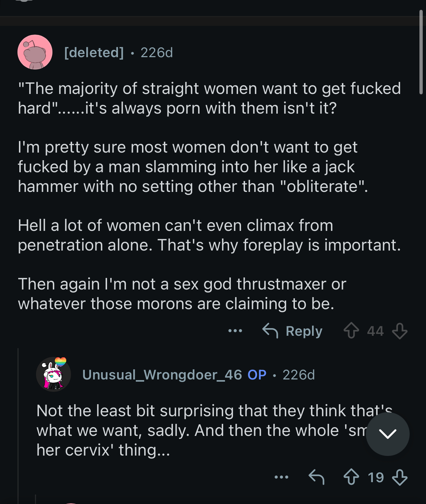Downvote the comment with 44 points
This screenshot has width=426, height=504.
pyautogui.click(x=399, y=331)
